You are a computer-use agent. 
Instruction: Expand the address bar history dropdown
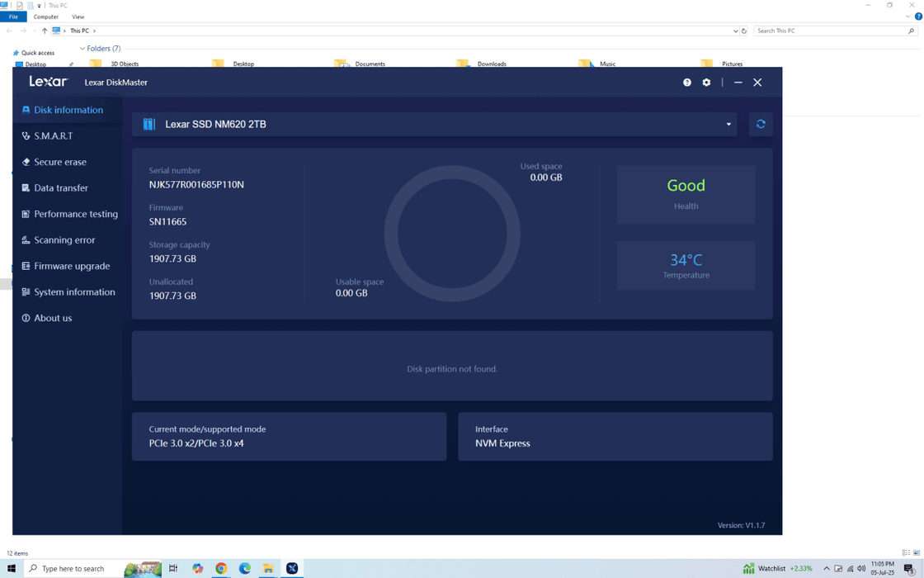click(x=735, y=31)
